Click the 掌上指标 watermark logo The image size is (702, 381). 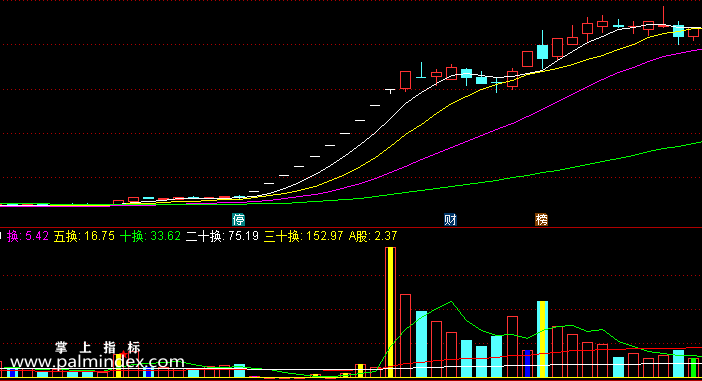coord(98,347)
